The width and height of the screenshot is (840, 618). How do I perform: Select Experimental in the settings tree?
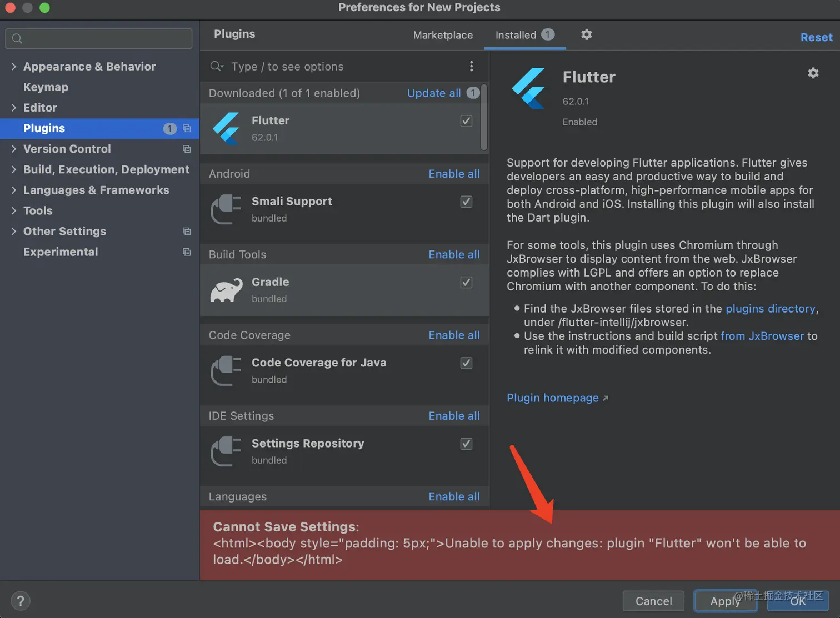click(x=61, y=252)
